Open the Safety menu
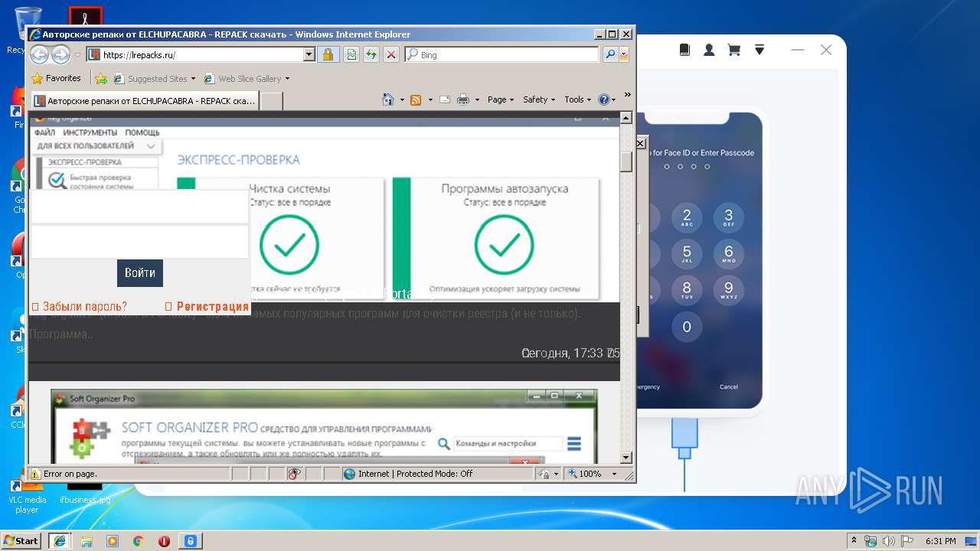The height and width of the screenshot is (551, 980). click(540, 99)
